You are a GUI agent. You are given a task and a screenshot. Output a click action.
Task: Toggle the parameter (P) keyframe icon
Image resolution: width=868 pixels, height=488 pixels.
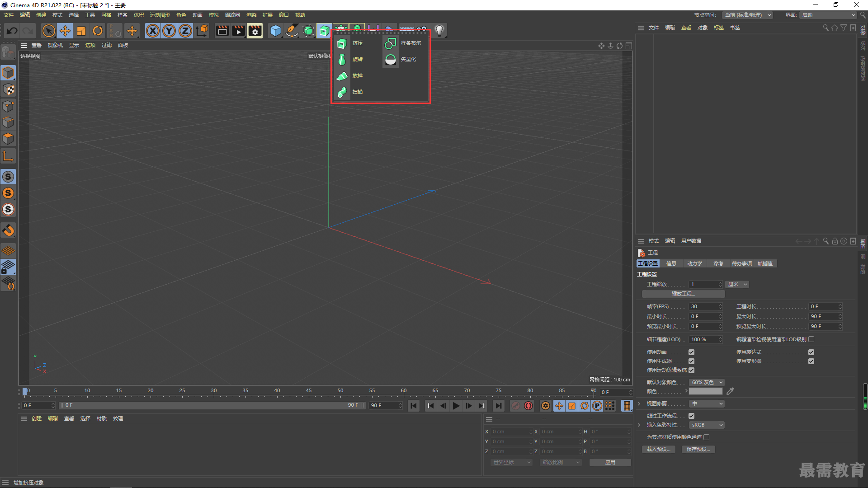point(597,406)
